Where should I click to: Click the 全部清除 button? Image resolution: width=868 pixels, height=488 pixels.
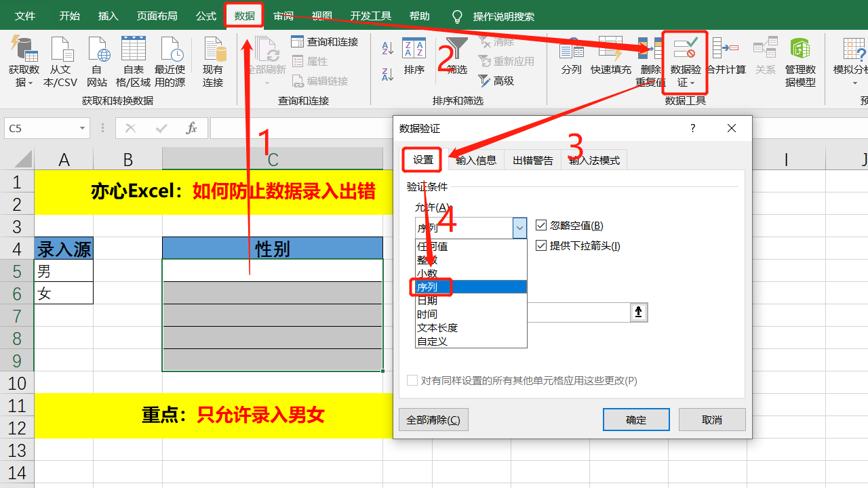(x=433, y=420)
